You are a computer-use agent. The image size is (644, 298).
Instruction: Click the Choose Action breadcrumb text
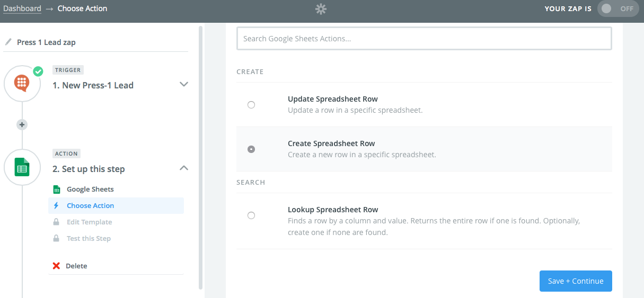click(x=82, y=8)
